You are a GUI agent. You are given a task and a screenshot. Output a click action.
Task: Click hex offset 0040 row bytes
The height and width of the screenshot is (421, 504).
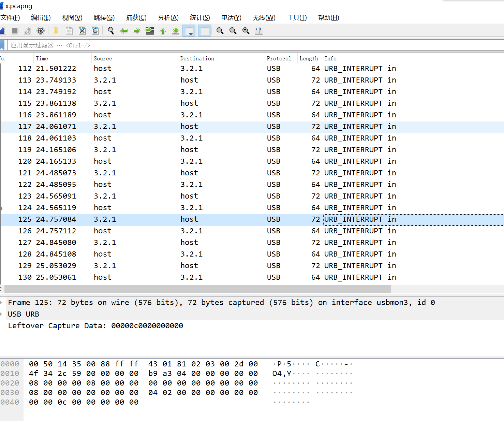[x=84, y=402]
